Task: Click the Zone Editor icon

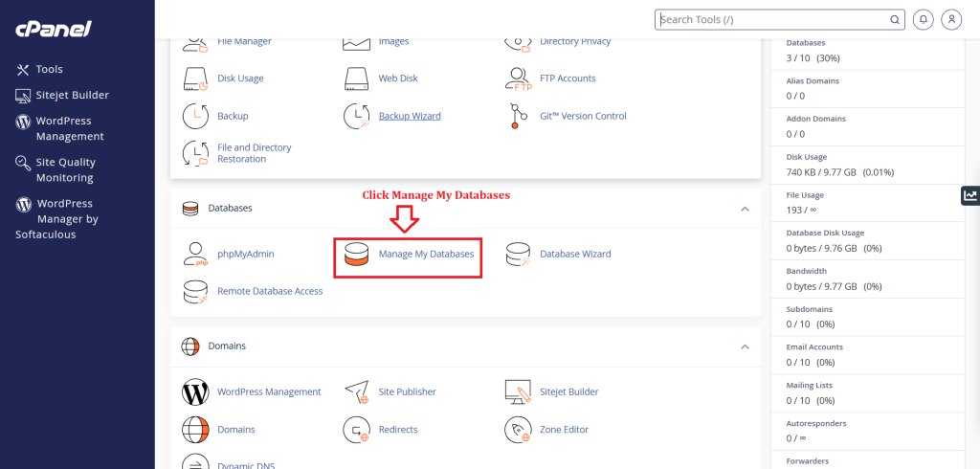Action: click(x=518, y=430)
